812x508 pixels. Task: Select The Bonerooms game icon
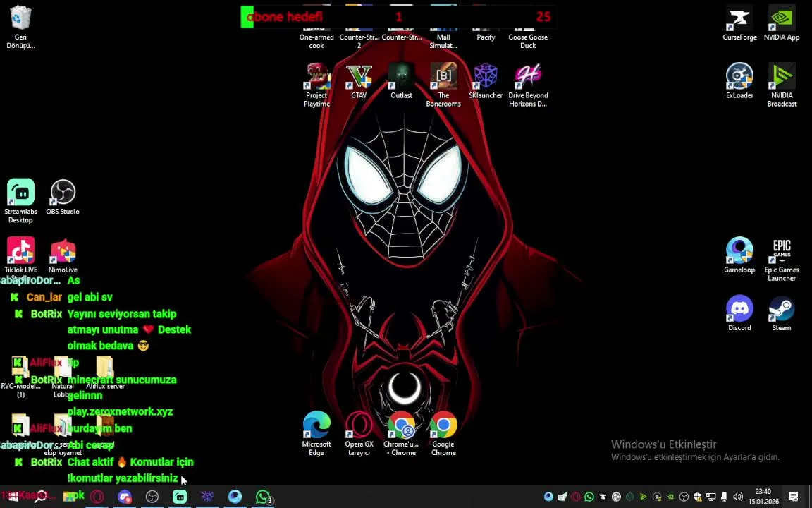443,85
